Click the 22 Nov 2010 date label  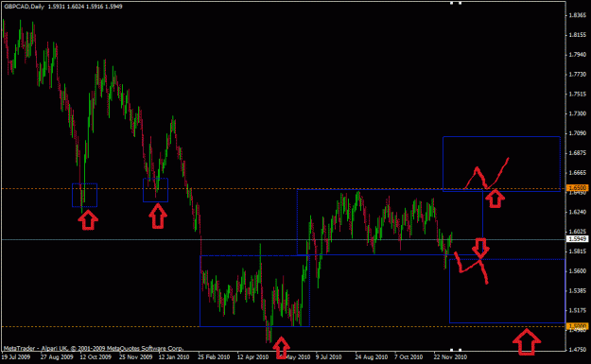pyautogui.click(x=450, y=356)
